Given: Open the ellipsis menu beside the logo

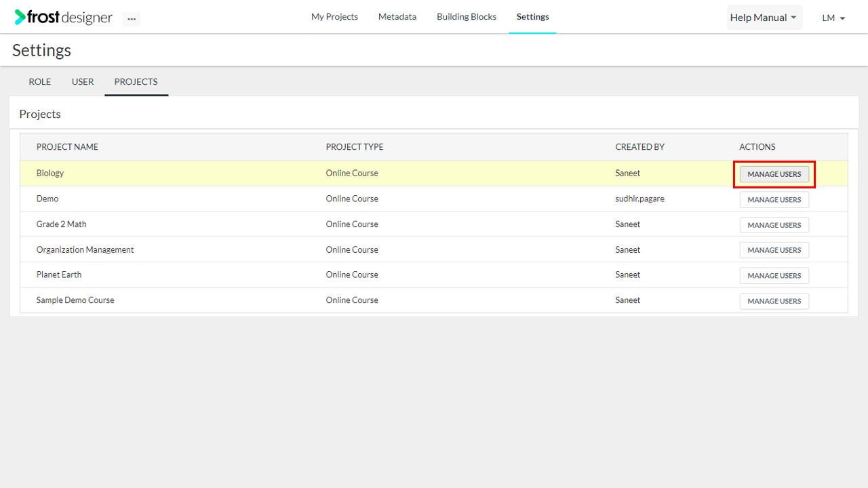Looking at the screenshot, I should point(132,19).
